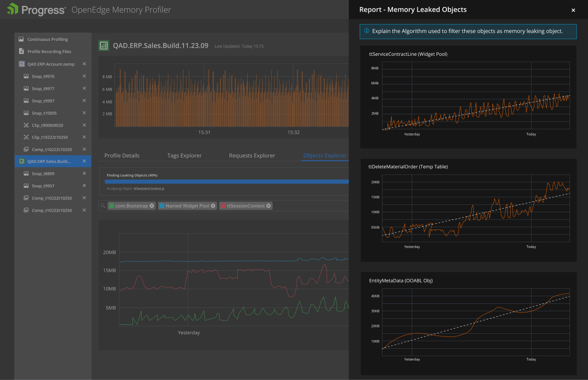This screenshot has height=380, width=588.
Task: Click the green profile icon beside the QAD.ERP.Sales.Build.11.23.09 title
Action: click(104, 45)
